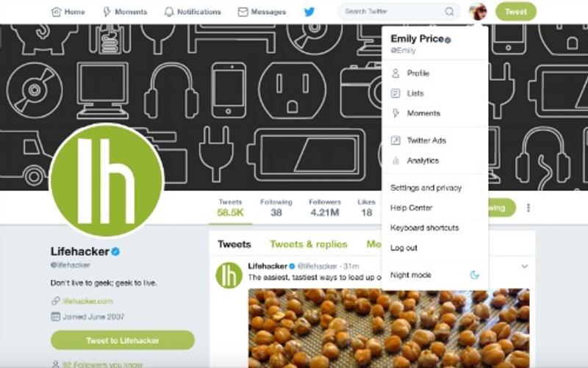Choose Log out from the menu
The width and height of the screenshot is (588, 368).
tap(404, 248)
